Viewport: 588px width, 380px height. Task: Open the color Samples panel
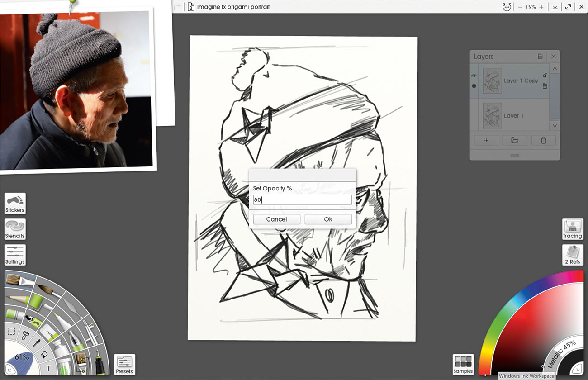463,365
